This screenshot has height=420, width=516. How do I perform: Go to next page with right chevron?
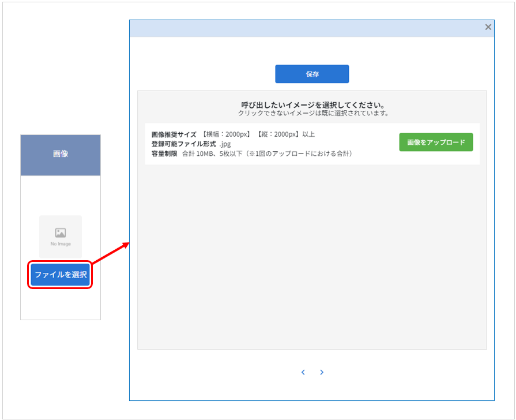(x=322, y=372)
